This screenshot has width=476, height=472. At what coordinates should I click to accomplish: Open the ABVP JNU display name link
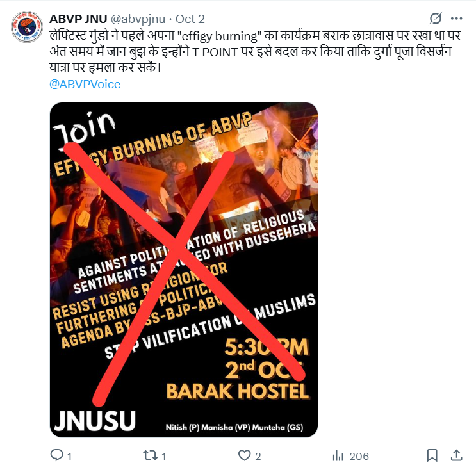tap(78, 19)
